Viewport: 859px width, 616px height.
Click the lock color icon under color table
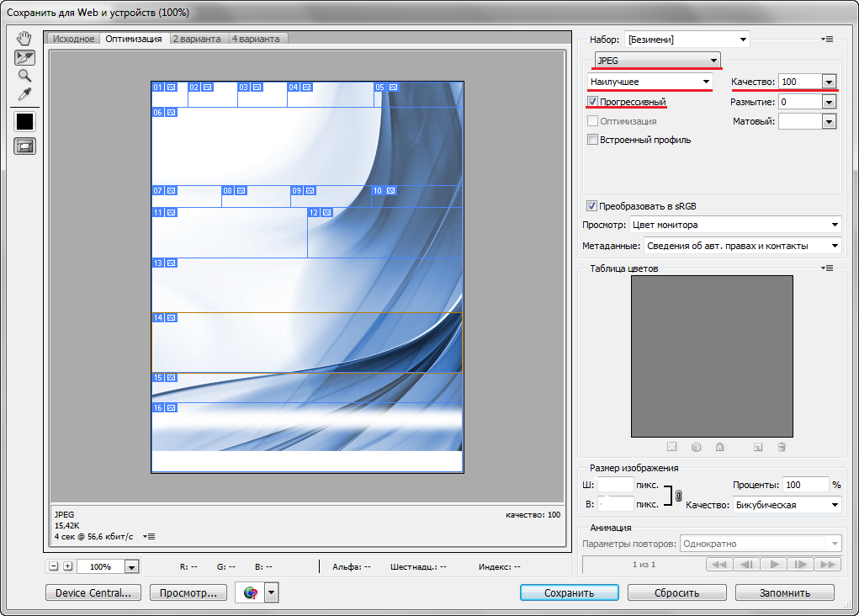coord(720,447)
